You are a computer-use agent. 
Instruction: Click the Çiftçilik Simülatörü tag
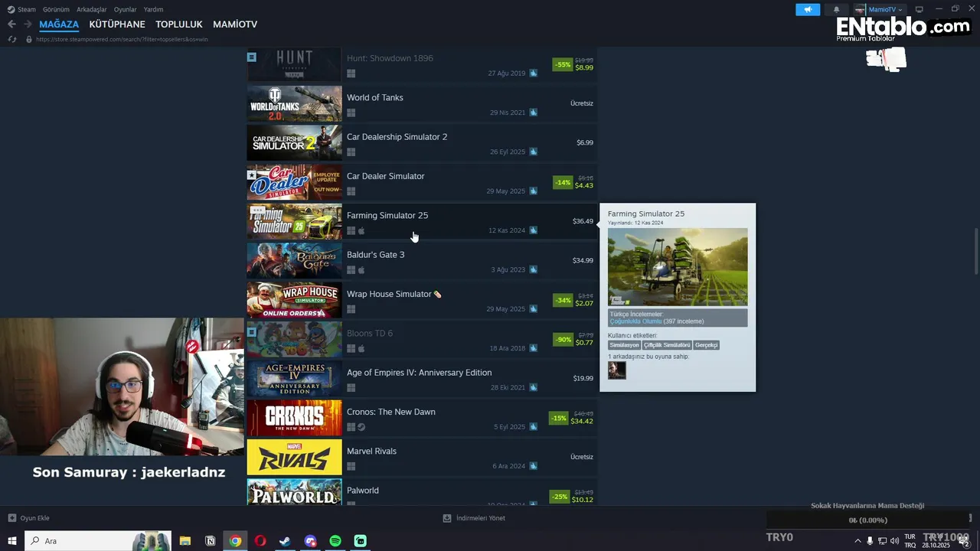pos(667,345)
